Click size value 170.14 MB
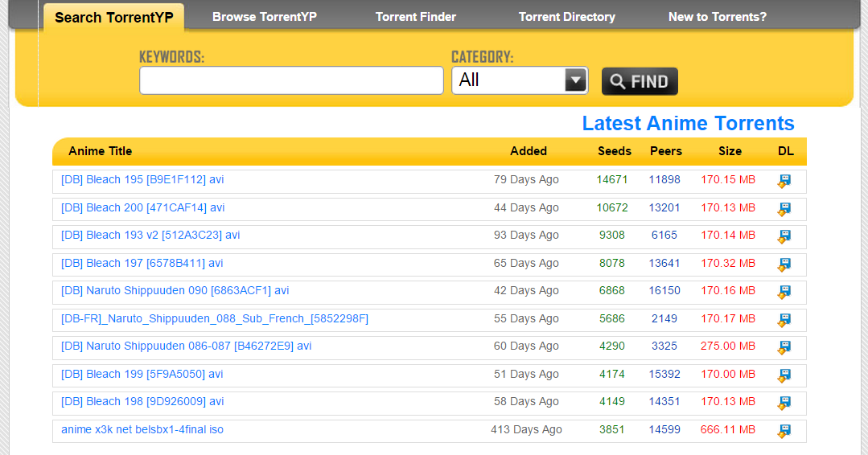Screen dimensions: 868x455 (x=728, y=235)
